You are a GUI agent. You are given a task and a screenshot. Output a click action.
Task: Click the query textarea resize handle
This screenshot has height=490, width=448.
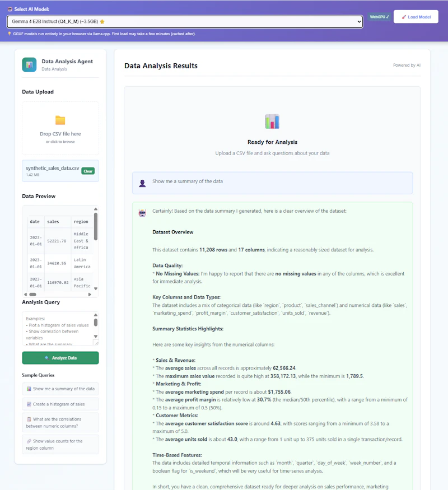pyautogui.click(x=96, y=343)
